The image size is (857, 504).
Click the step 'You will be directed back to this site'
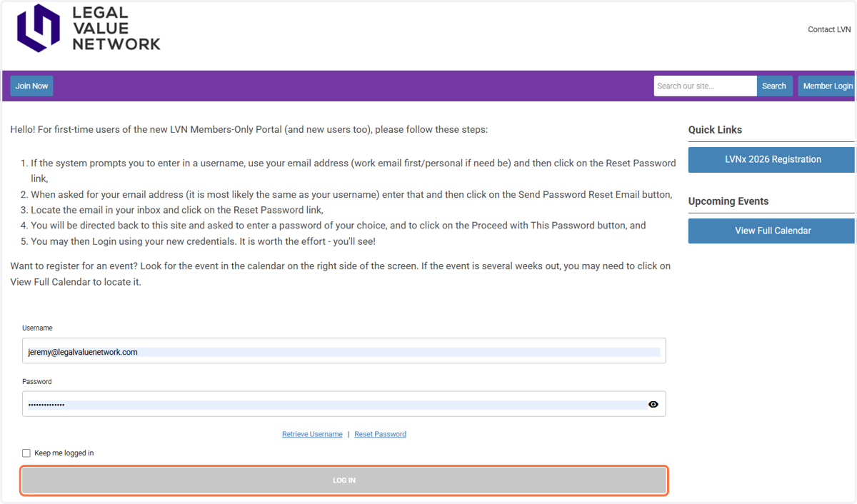pos(338,226)
